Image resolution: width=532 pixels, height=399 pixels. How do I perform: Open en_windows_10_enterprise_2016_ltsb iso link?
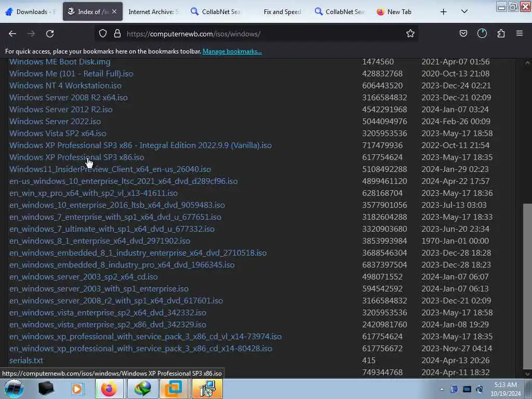tap(117, 205)
